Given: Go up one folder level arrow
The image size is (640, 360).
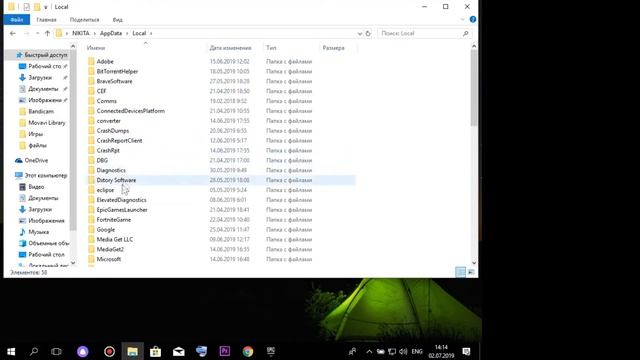Looking at the screenshot, I should click(x=47, y=33).
